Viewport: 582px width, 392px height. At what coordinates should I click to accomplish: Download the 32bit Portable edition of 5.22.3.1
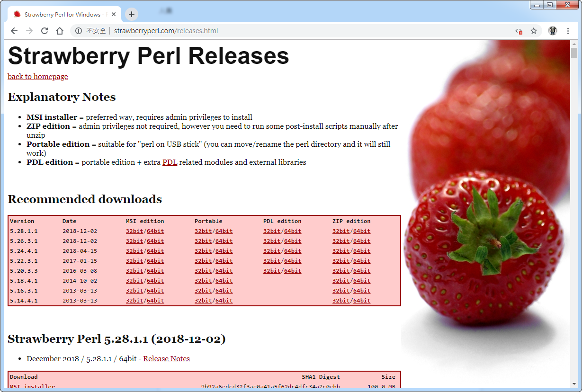tap(203, 260)
